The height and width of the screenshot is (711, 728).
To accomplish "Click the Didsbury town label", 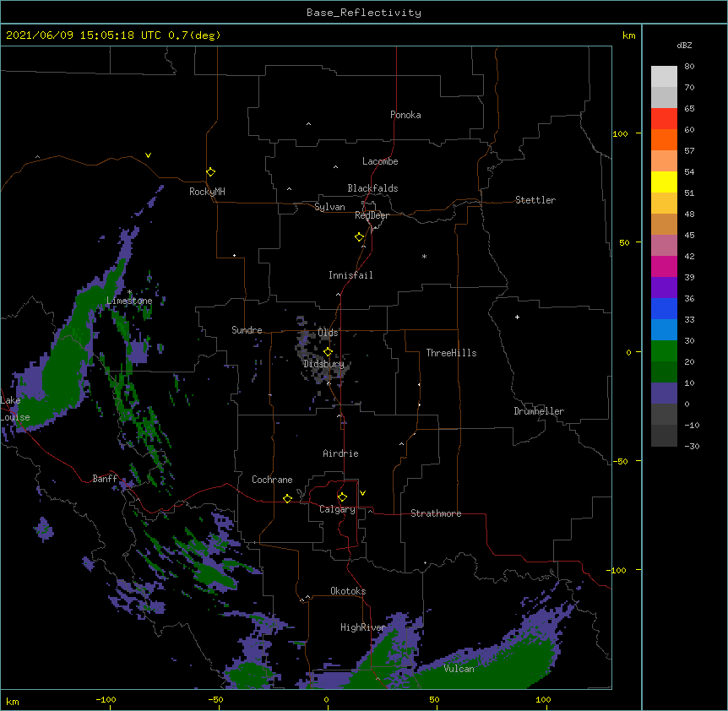I will [323, 364].
